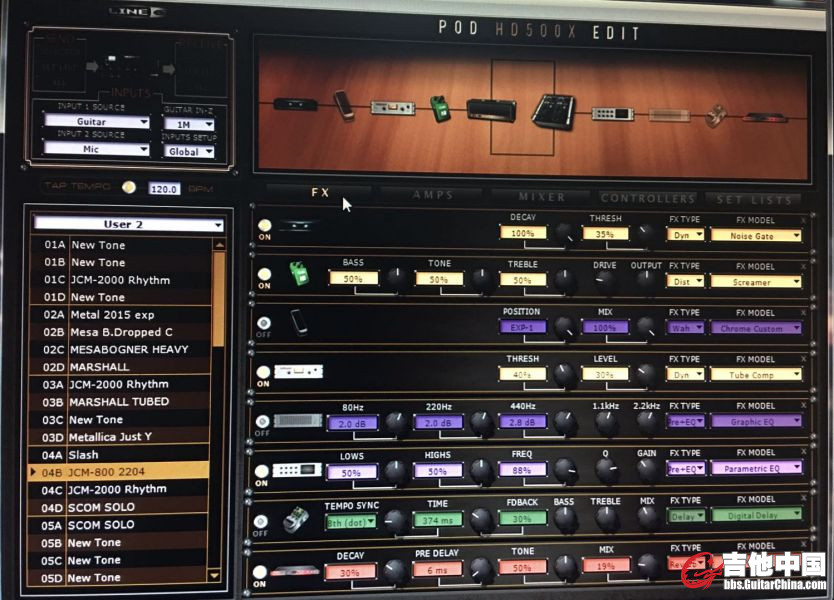Screen dimensions: 834x600
Task: Select preset 02C MESABOGNER HEAVY
Action: pyautogui.click(x=119, y=349)
